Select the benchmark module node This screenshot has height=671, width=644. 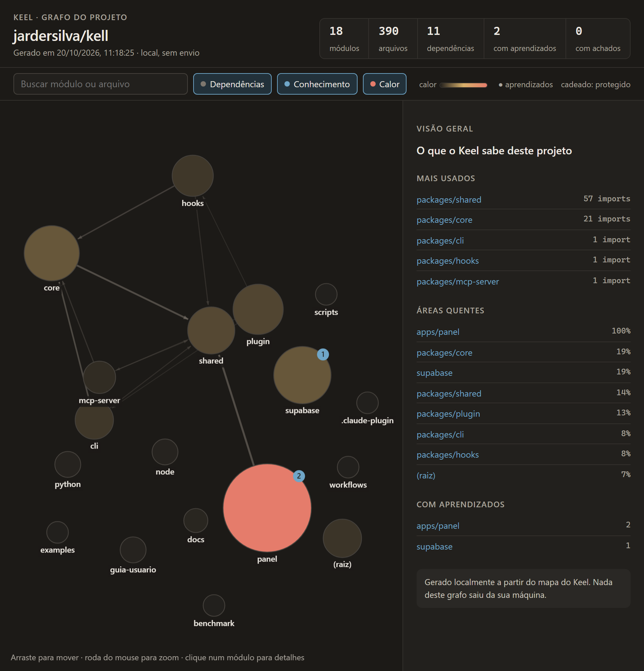pos(214,606)
